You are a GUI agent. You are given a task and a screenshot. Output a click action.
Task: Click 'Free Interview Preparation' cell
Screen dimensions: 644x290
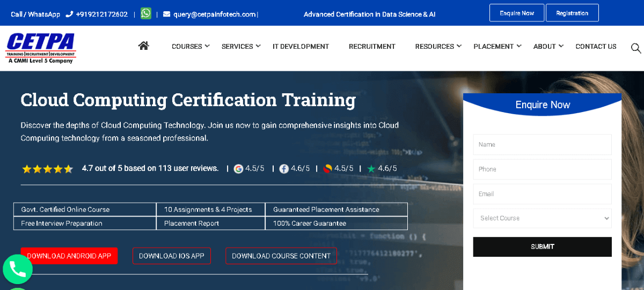pyautogui.click(x=85, y=223)
